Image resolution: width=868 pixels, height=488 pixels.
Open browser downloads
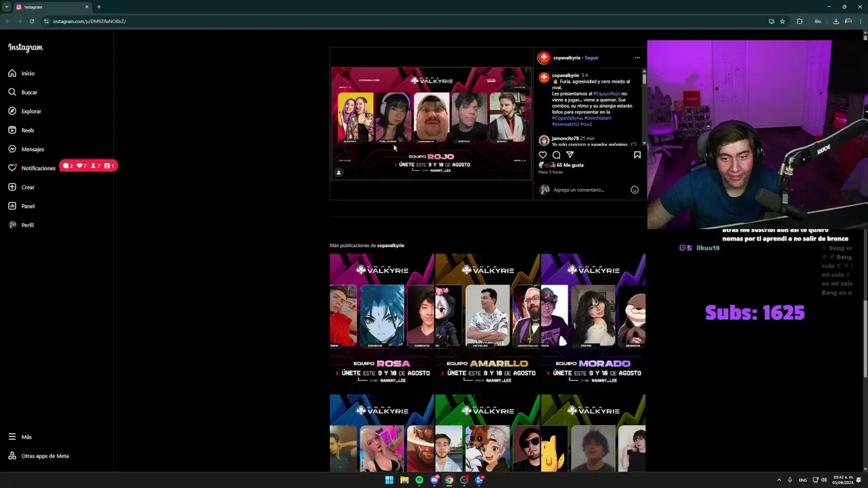coord(835,21)
